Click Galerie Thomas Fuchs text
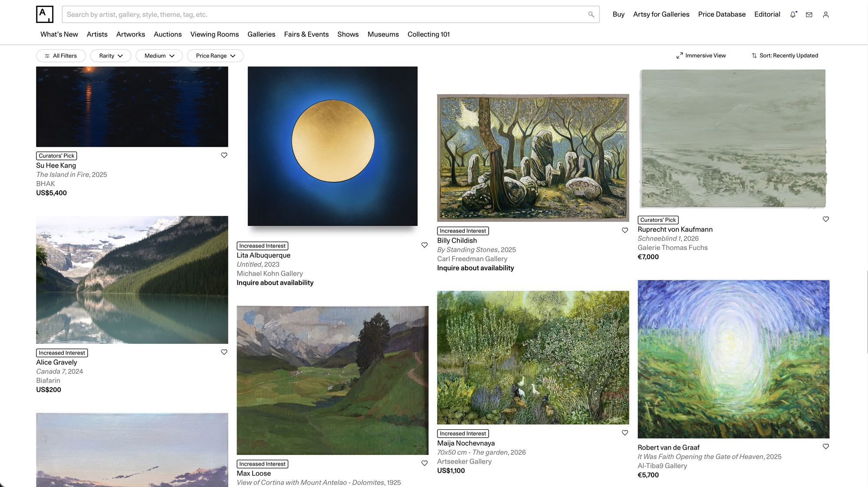This screenshot has width=868, height=487. click(672, 247)
